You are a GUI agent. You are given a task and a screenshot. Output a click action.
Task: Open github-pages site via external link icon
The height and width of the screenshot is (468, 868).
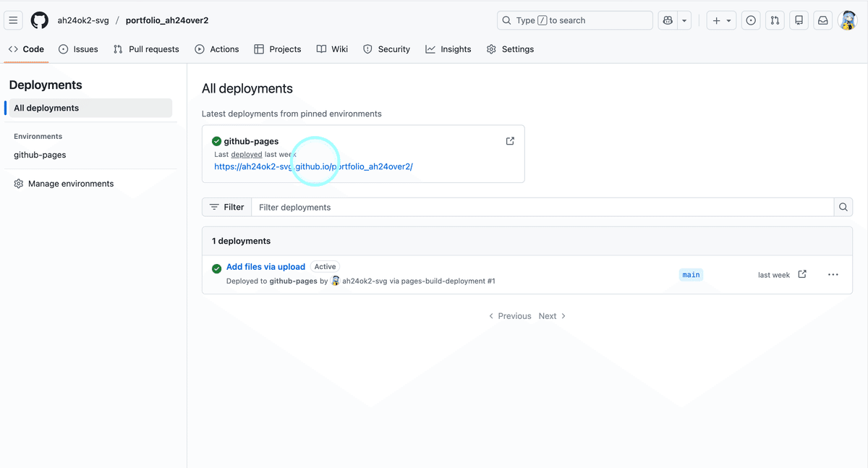click(x=510, y=141)
